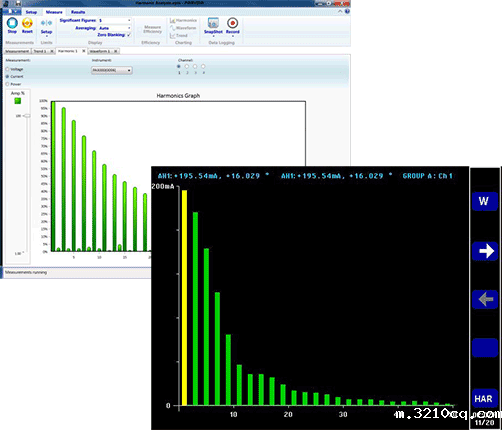Switch to the Setup ribbon tab
The image size is (502, 430).
coord(31,12)
